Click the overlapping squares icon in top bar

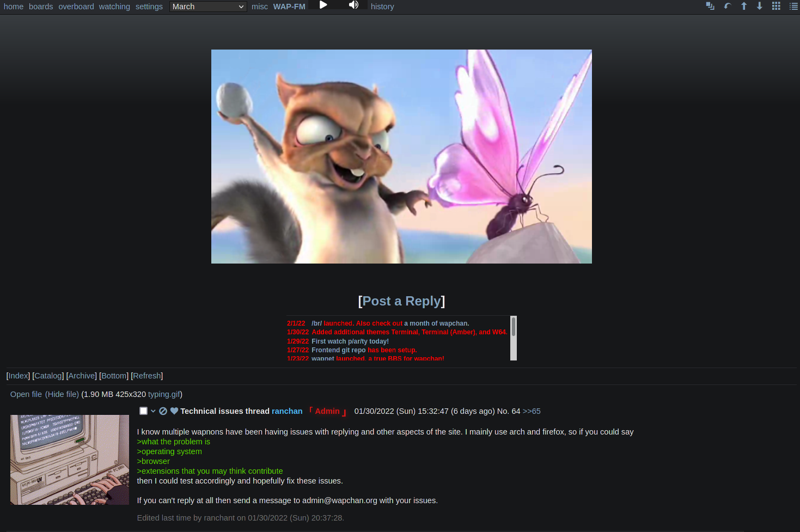(710, 6)
